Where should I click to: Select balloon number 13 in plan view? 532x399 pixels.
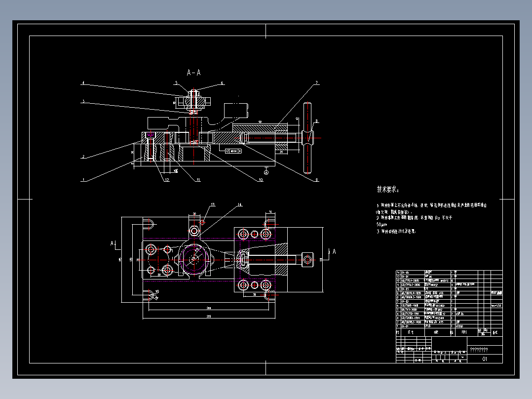point(213,204)
